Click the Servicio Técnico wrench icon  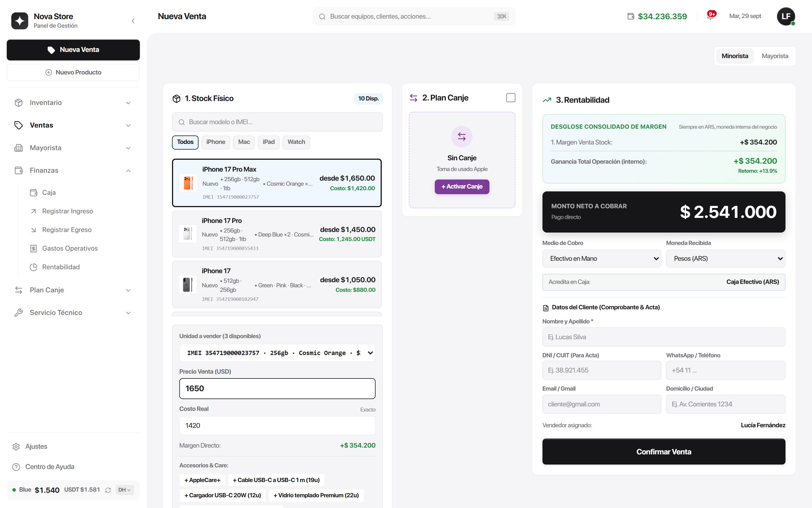(18, 313)
